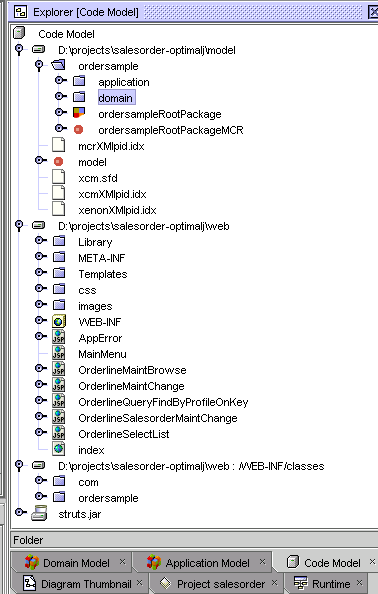Click the JSP icon for OrderlineSelectList
Image resolution: width=378 pixels, height=594 pixels.
(59, 433)
